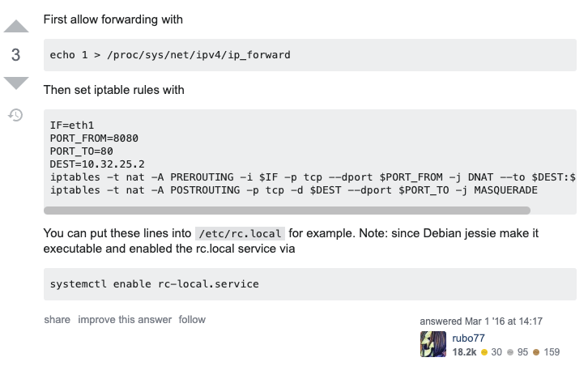Viewport: 588px width, 366px height.
Task: Click the iptables code block horizontal scrollbar
Action: click(x=287, y=211)
